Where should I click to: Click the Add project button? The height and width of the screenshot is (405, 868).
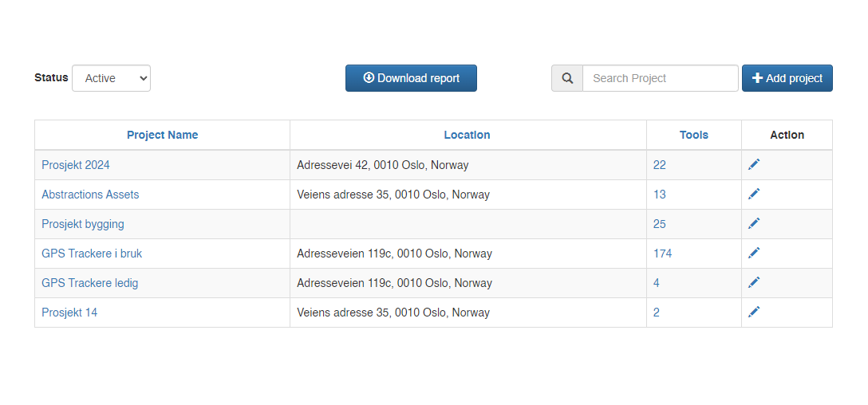pos(787,78)
